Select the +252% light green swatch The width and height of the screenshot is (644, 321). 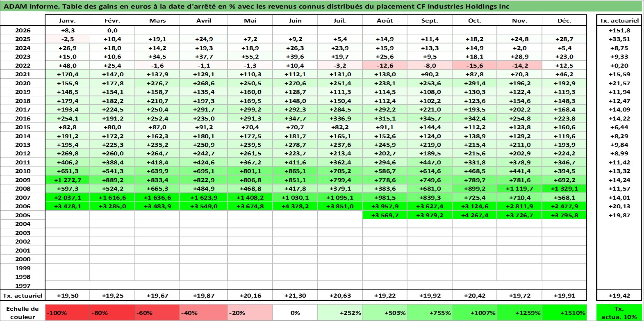(340, 312)
